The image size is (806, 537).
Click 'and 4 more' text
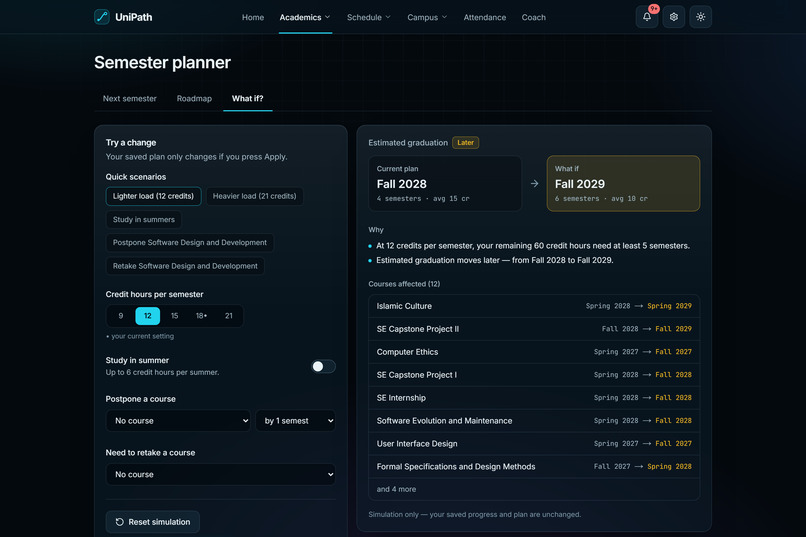click(x=396, y=489)
